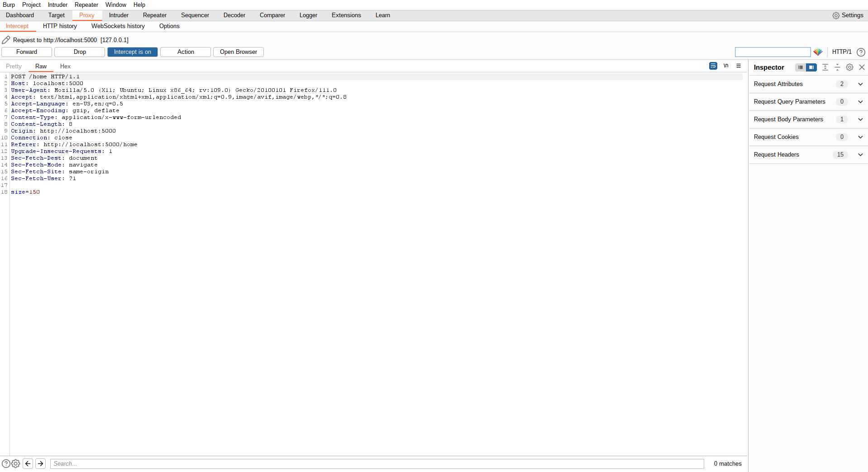Switch to the Decoder tab
Viewport: 868px width, 472px height.
click(234, 15)
